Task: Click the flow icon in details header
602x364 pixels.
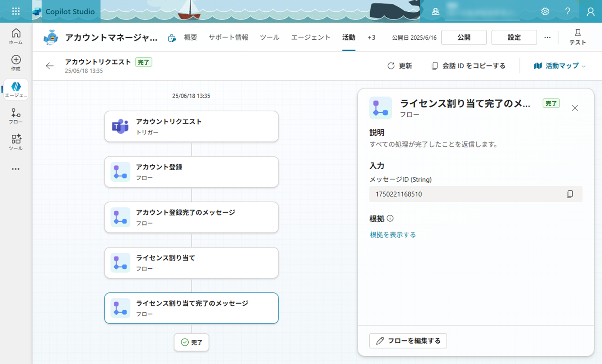Action: pos(380,108)
